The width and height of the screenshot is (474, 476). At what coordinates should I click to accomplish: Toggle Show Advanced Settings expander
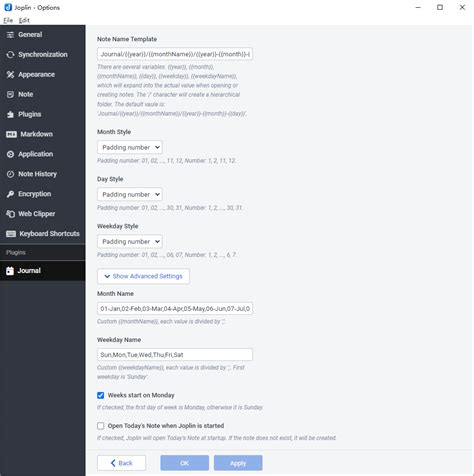(143, 276)
